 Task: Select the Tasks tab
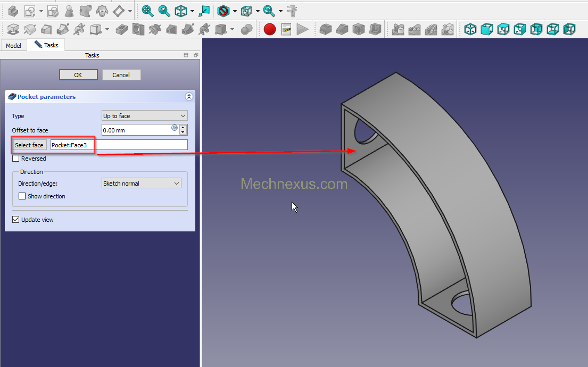coord(47,45)
